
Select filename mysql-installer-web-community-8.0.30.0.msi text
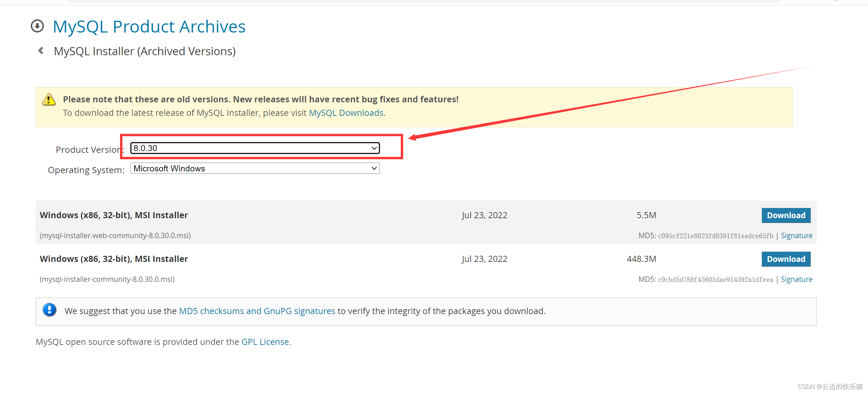tap(115, 235)
